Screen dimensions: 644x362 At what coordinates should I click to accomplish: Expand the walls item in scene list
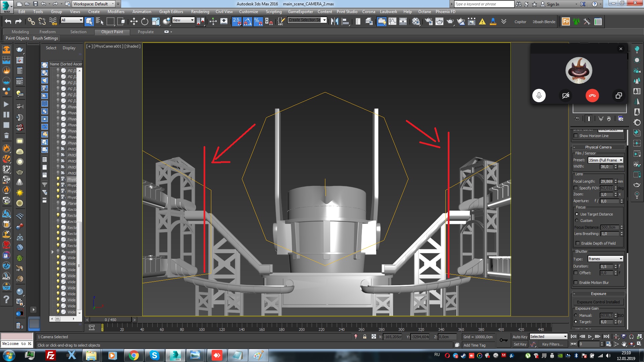[53, 252]
